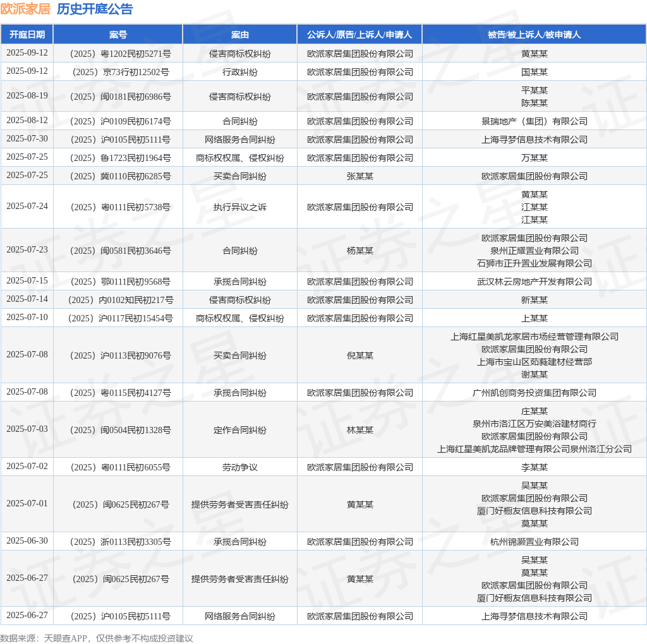Screen dimensions: 647x644
Task: Select the 开庭日期 column header
Action: point(27,35)
